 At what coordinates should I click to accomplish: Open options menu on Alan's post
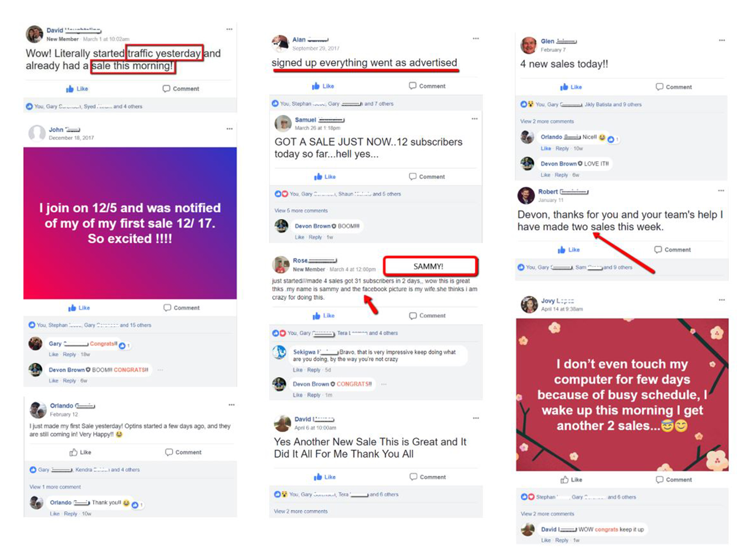click(x=475, y=39)
